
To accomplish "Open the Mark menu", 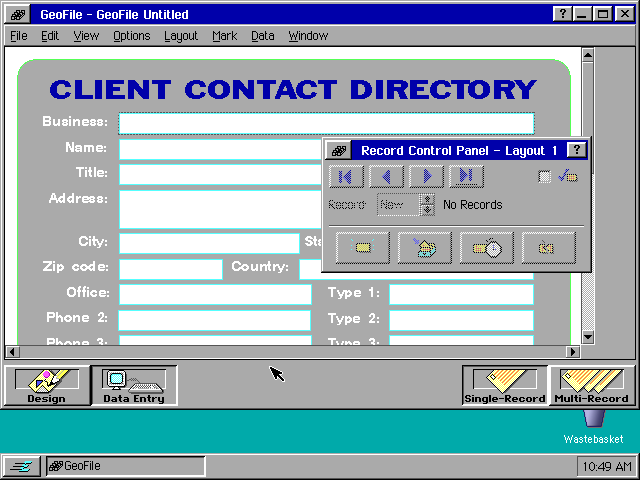I will (224, 36).
